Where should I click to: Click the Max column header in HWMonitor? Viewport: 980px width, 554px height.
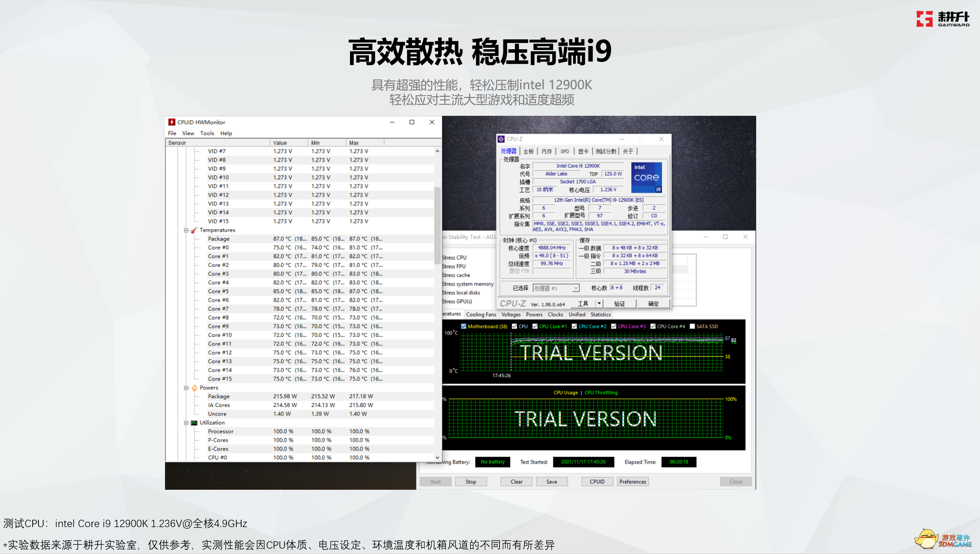365,143
